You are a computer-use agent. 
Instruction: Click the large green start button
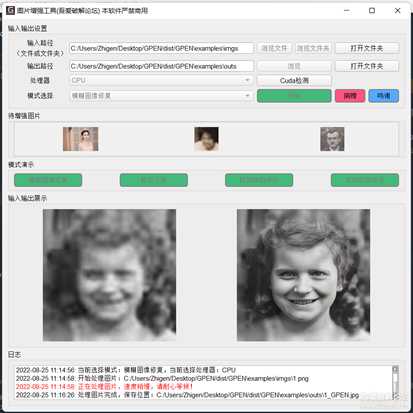[x=294, y=96]
